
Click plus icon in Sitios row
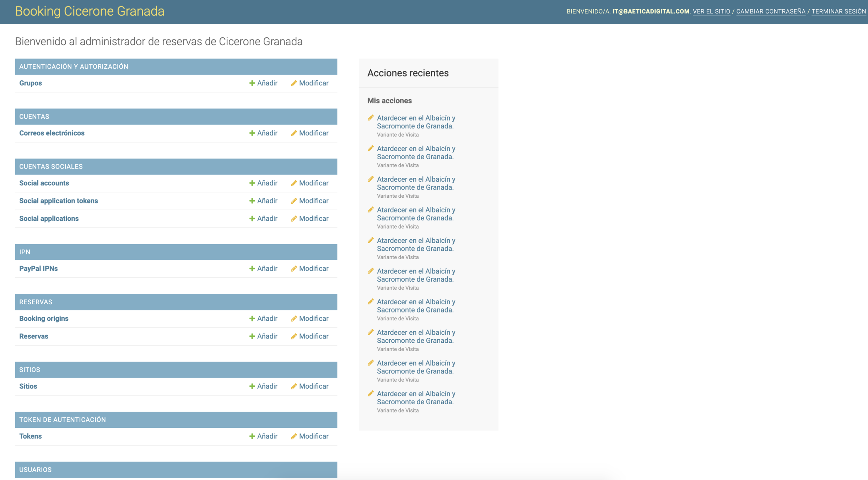point(252,386)
